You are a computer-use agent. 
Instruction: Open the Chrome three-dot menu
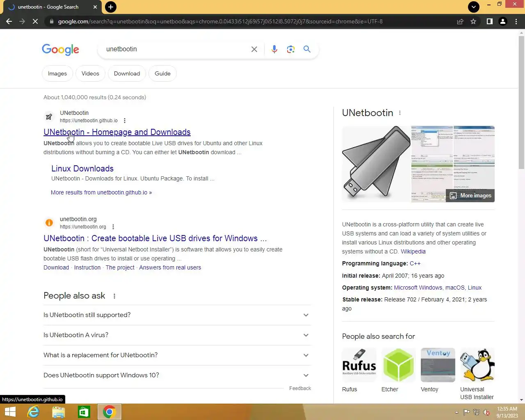[516, 21]
